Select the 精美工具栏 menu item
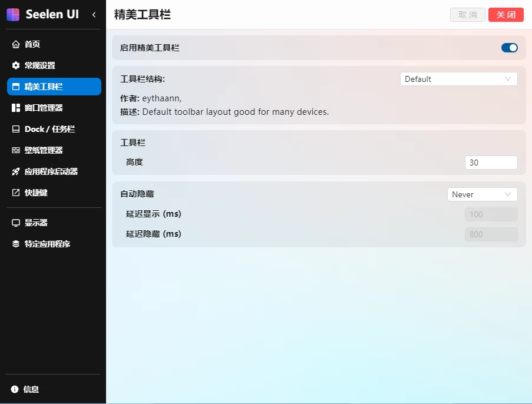The image size is (532, 404). [x=54, y=87]
